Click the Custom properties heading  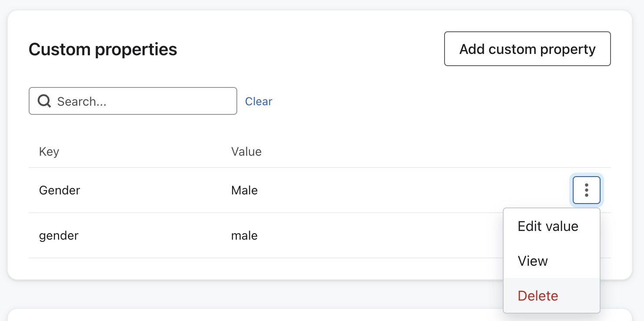(103, 49)
